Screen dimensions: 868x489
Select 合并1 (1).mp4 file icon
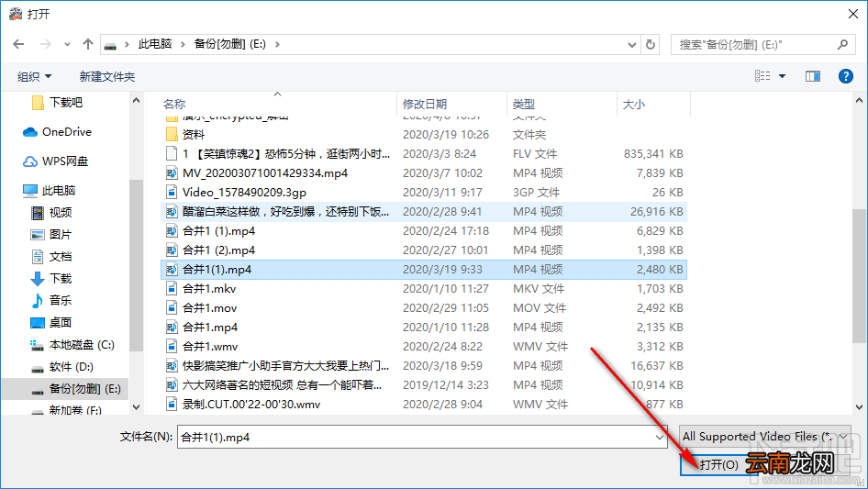point(172,231)
